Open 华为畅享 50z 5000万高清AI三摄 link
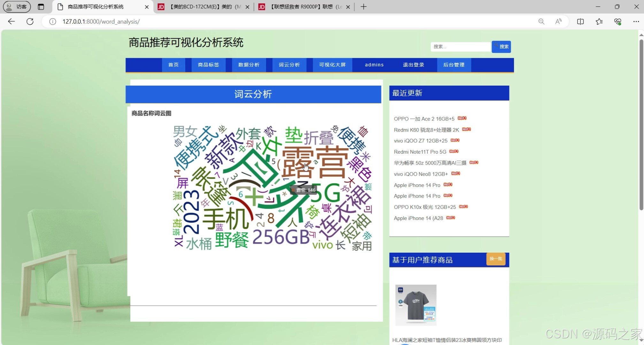The width and height of the screenshot is (644, 345). pos(430,163)
